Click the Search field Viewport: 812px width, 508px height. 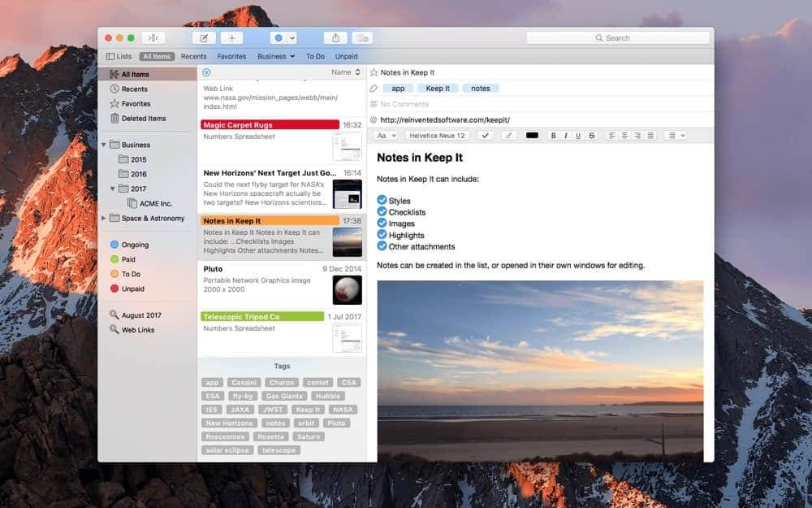coord(618,38)
